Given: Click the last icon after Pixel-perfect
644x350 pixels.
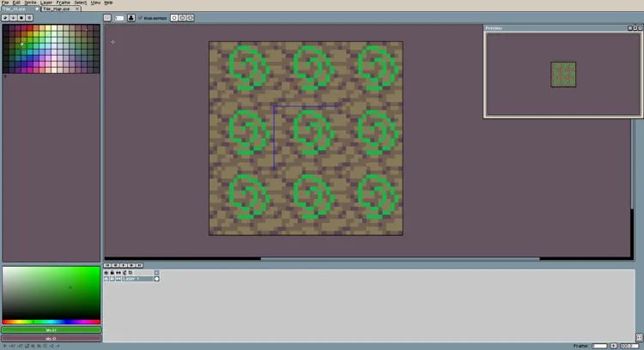Looking at the screenshot, I should tap(190, 18).
